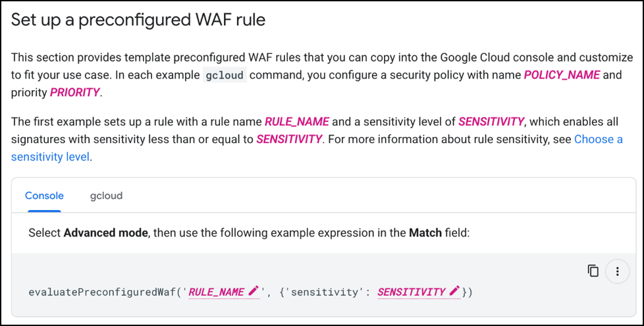Click the inline gcloud code in the first paragraph
Screen dimensions: 644x326
click(x=225, y=75)
